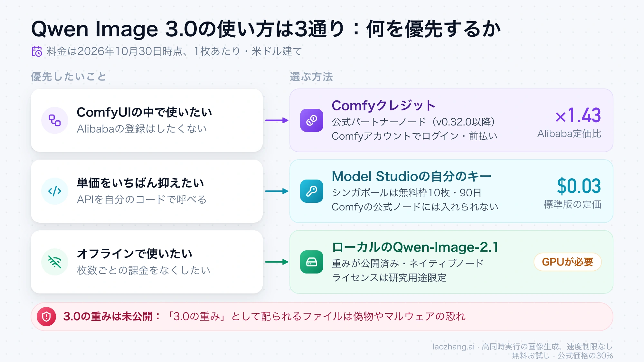The image size is (644, 362).
Task: Click the ×1.43 price multiplier
Action: click(x=578, y=115)
